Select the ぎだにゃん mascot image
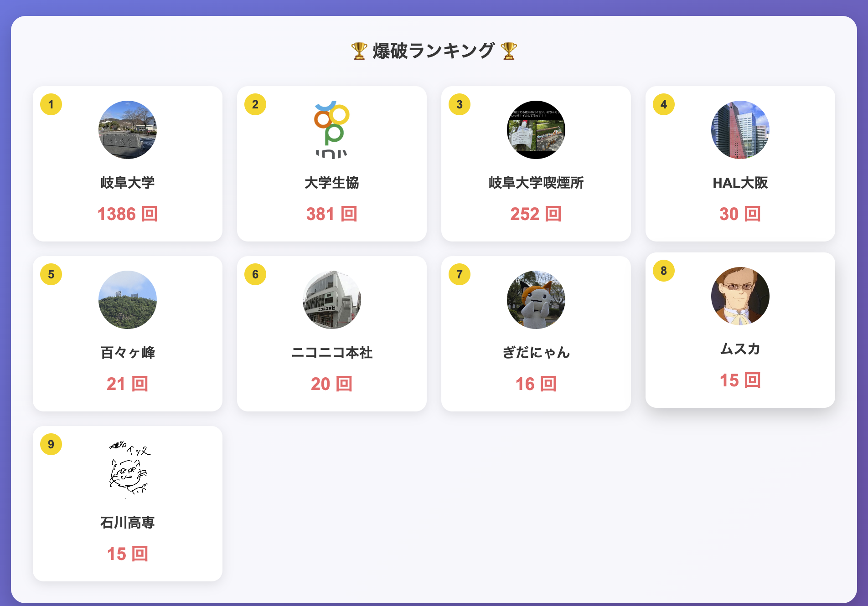The image size is (868, 606). coord(536,300)
